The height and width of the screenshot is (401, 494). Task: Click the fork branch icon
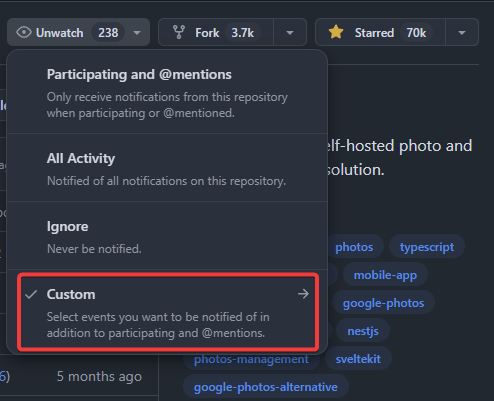click(179, 32)
